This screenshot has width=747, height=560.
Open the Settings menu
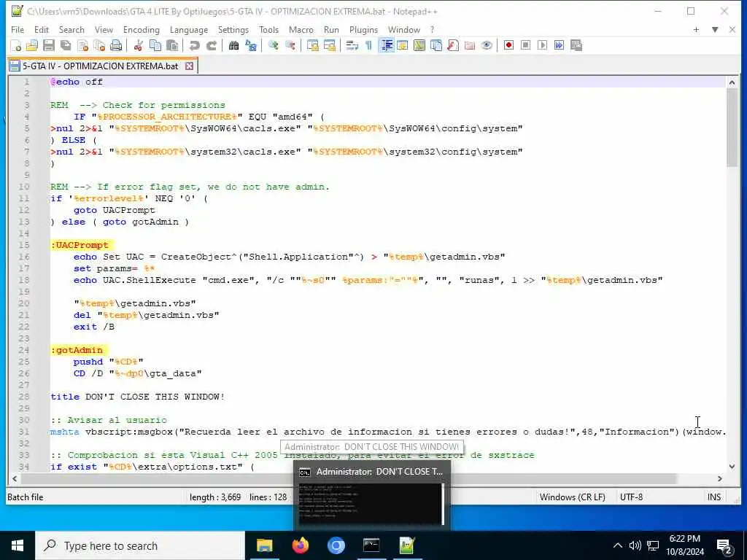click(x=233, y=29)
